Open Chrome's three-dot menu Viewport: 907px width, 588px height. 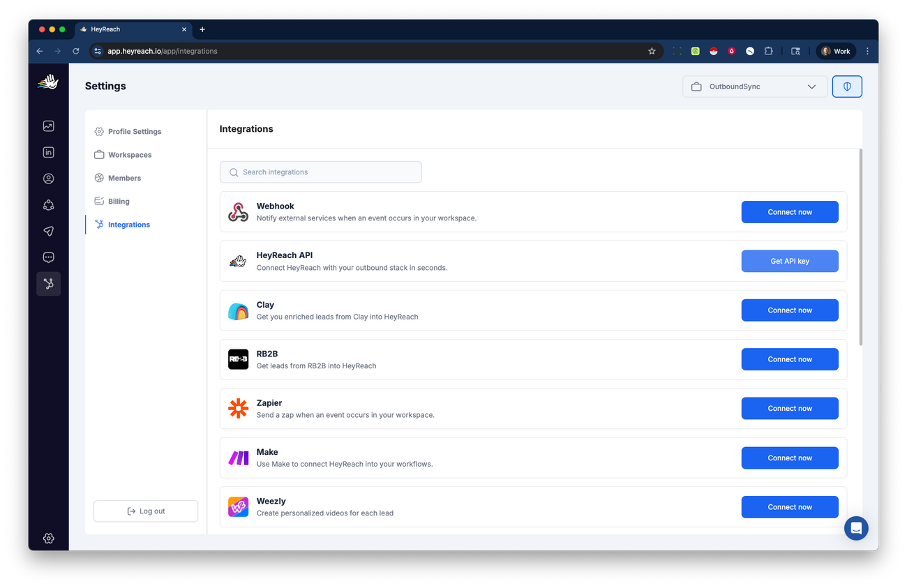pos(867,50)
